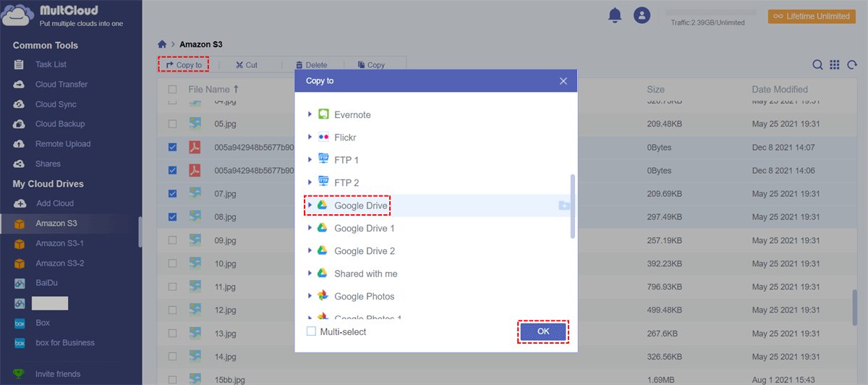
Task: Open Cloud Sync tool
Action: [x=56, y=104]
